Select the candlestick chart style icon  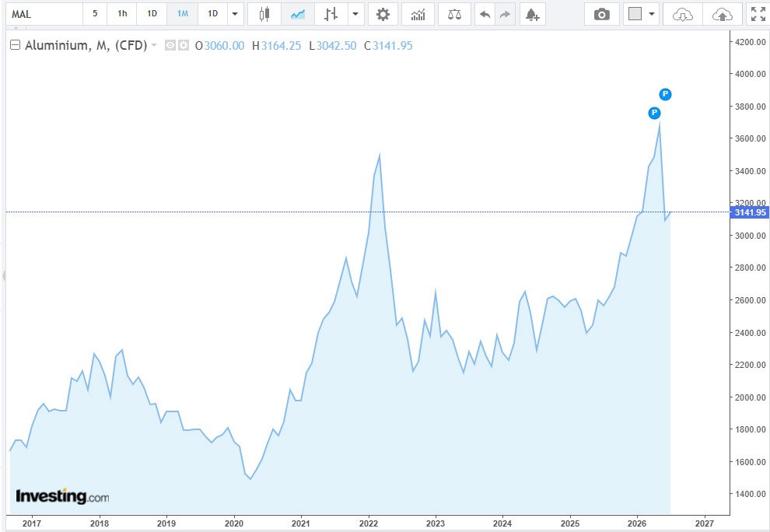tap(264, 14)
